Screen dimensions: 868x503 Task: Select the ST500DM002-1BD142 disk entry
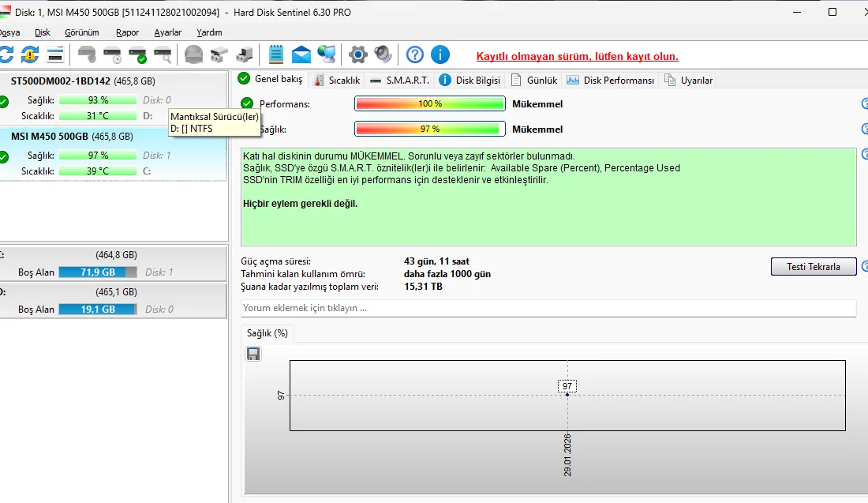point(112,99)
